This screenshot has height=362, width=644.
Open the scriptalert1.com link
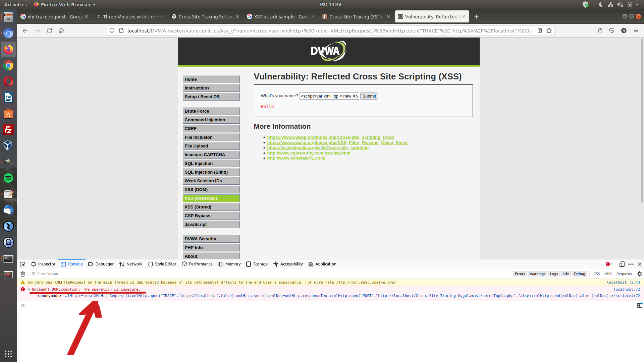(296, 158)
